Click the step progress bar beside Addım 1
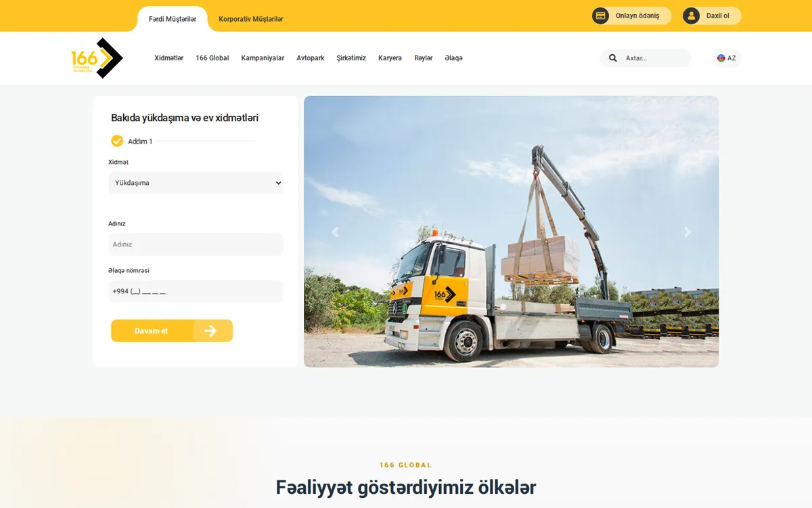Image resolution: width=812 pixels, height=508 pixels. pyautogui.click(x=206, y=141)
